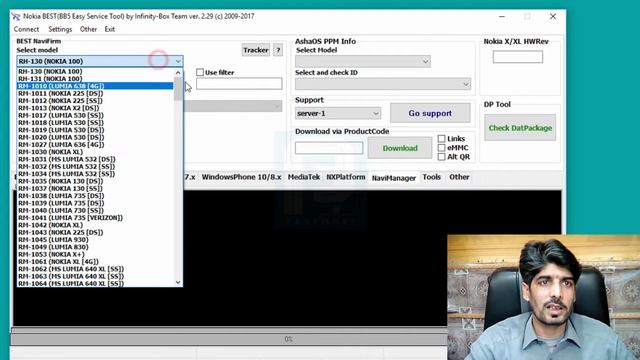Select RM-1062 (MS LUMIA 640 XL [SS])
This screenshot has width=640, height=360.
pyautogui.click(x=95, y=269)
